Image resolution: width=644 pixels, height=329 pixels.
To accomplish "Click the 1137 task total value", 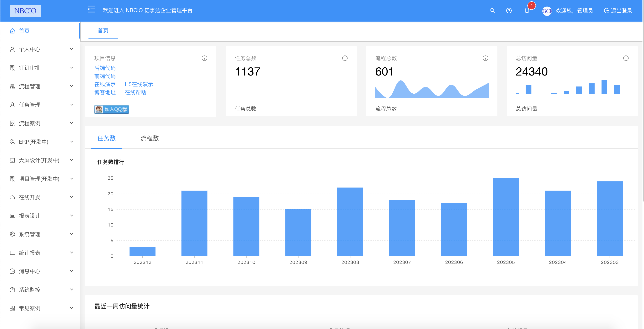I will 248,72.
